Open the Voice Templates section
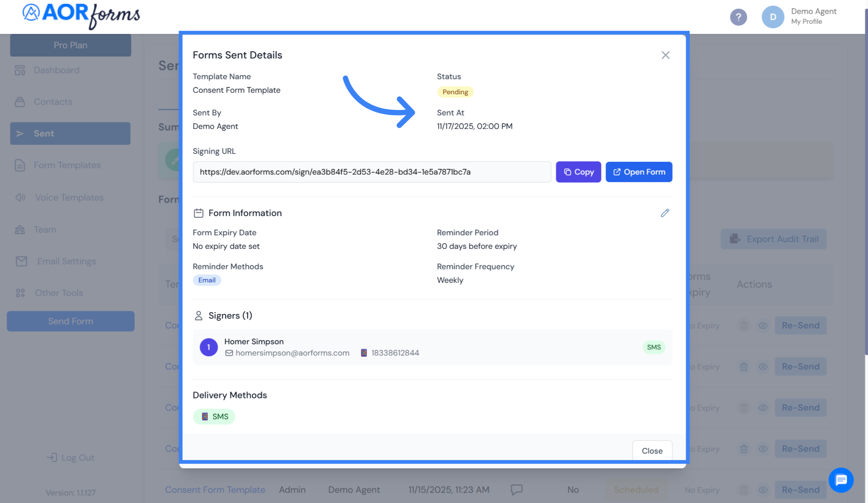This screenshot has height=503, width=868. coord(69,197)
